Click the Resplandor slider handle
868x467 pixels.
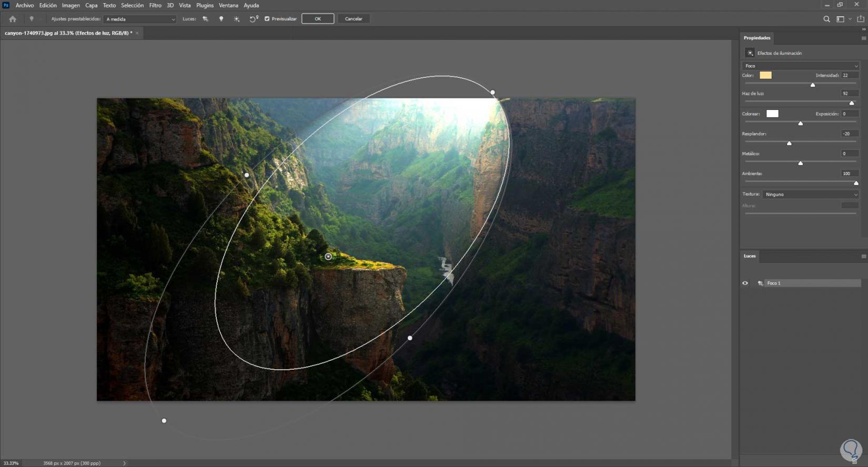click(x=789, y=143)
